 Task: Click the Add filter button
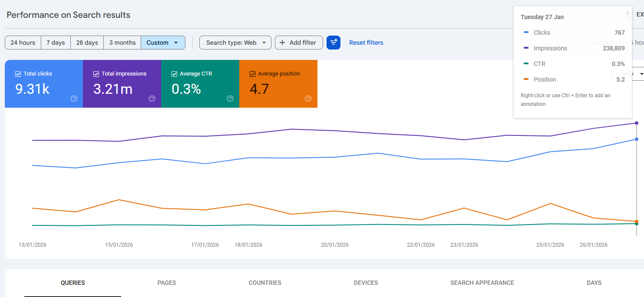click(299, 43)
